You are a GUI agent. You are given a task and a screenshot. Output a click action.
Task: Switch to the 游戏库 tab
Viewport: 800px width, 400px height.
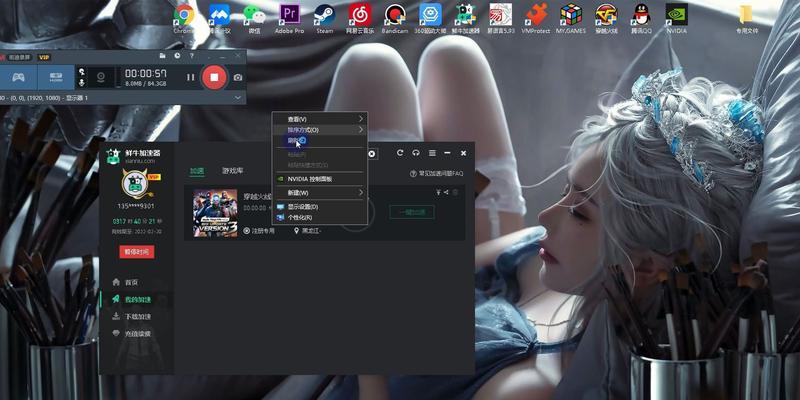[x=233, y=171]
